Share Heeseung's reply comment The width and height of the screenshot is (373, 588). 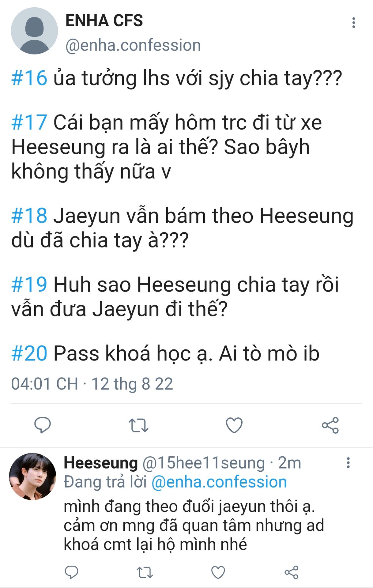point(291,572)
